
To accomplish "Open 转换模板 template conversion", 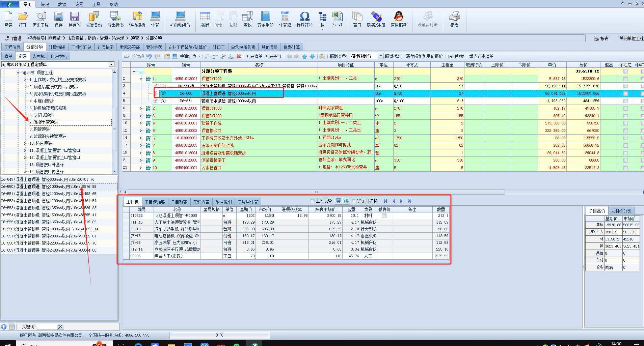I will [137, 19].
